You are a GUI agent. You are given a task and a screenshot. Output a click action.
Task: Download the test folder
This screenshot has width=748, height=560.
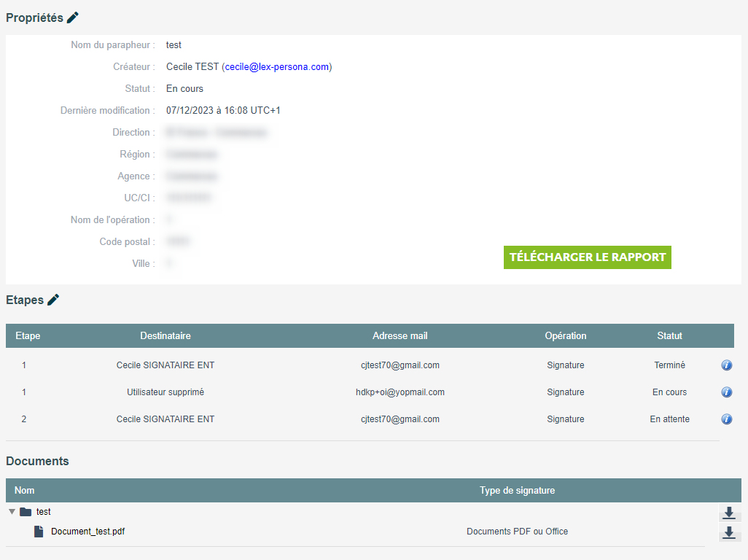728,513
